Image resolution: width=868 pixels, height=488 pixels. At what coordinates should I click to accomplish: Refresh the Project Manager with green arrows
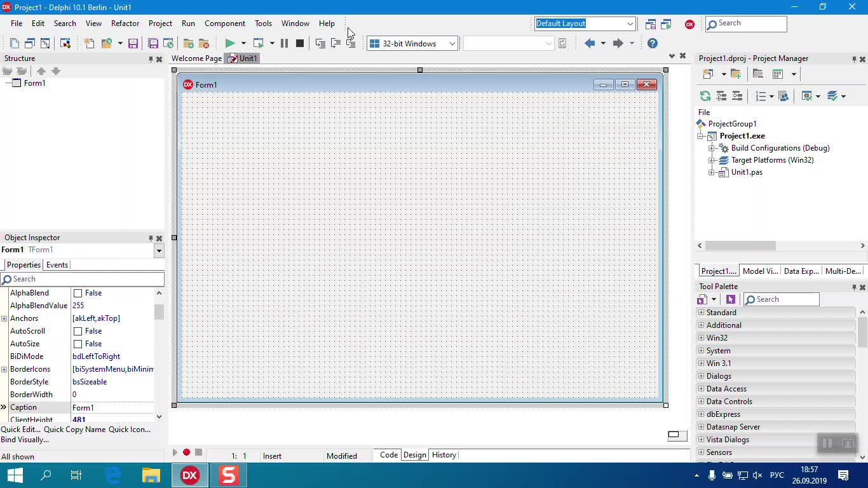coord(705,96)
